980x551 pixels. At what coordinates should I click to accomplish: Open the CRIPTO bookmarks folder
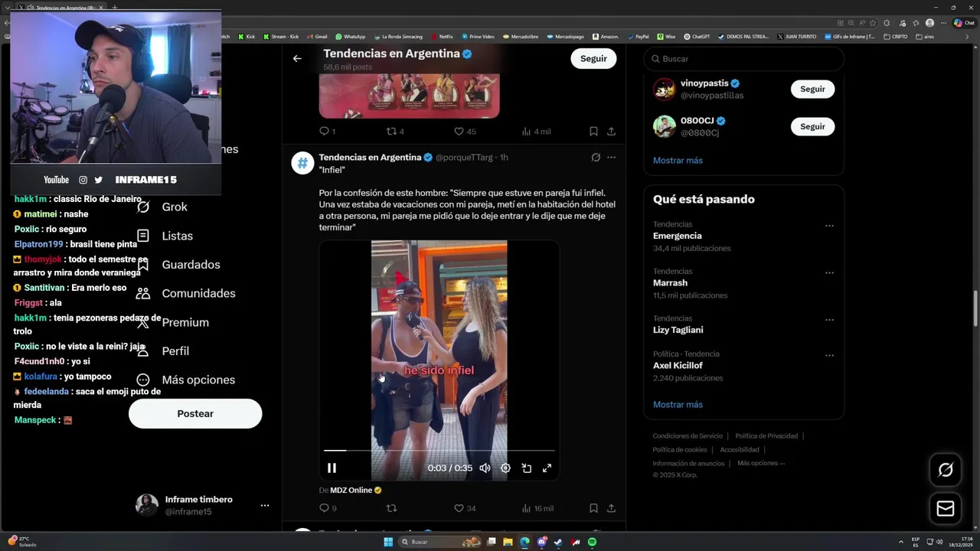(895, 37)
